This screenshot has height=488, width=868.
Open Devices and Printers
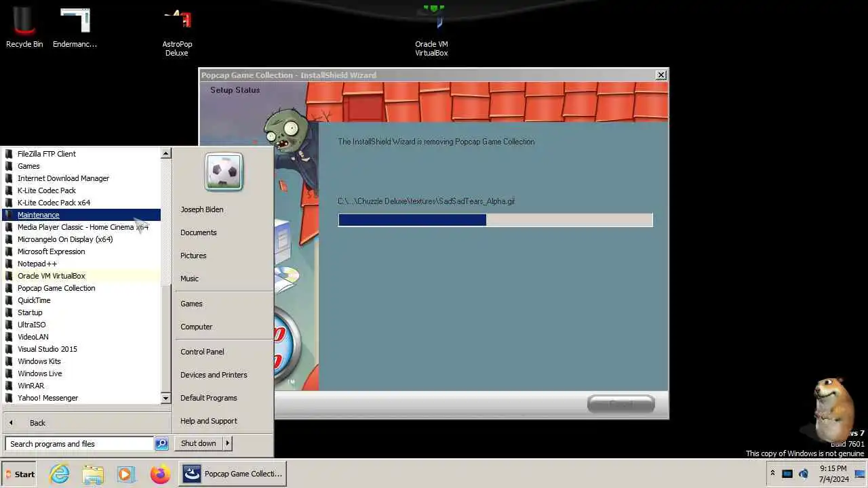214,375
